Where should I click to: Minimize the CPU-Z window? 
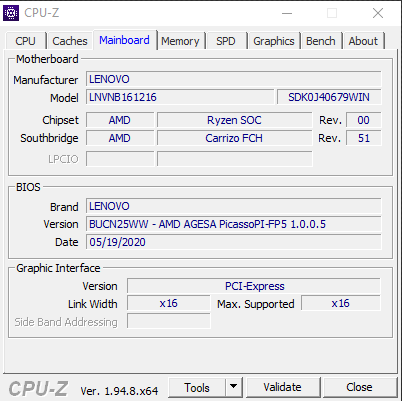point(287,13)
